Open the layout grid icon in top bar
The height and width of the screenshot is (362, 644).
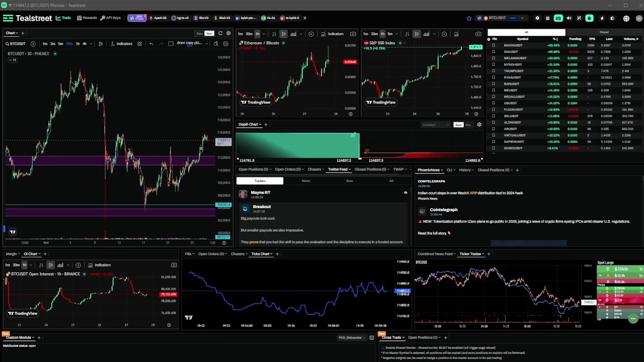click(x=547, y=18)
